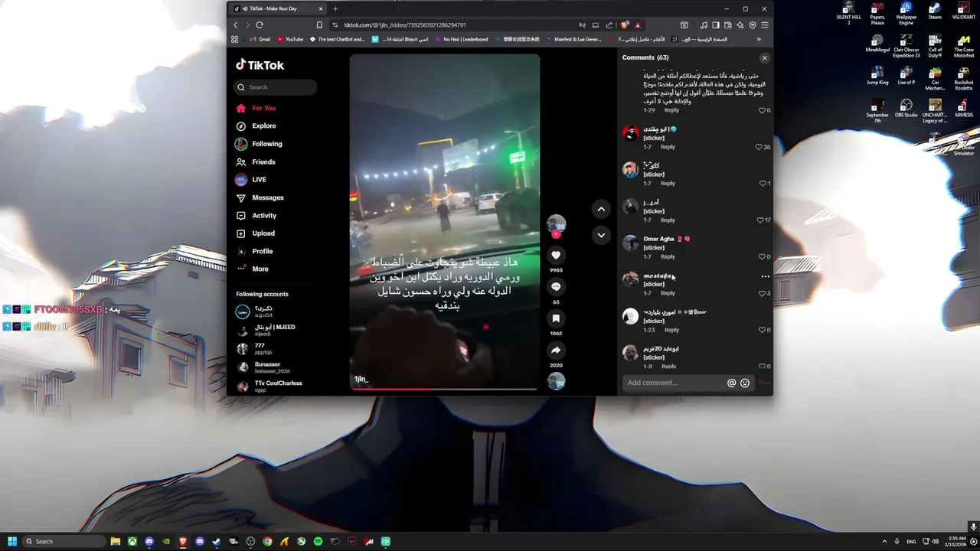Go back in the browser
The image size is (980, 551).
click(235, 24)
